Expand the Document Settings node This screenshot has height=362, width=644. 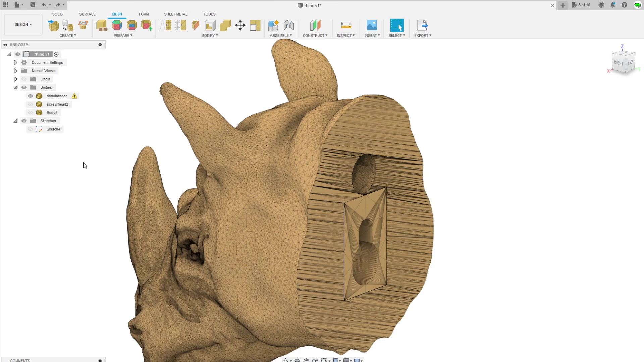point(15,62)
